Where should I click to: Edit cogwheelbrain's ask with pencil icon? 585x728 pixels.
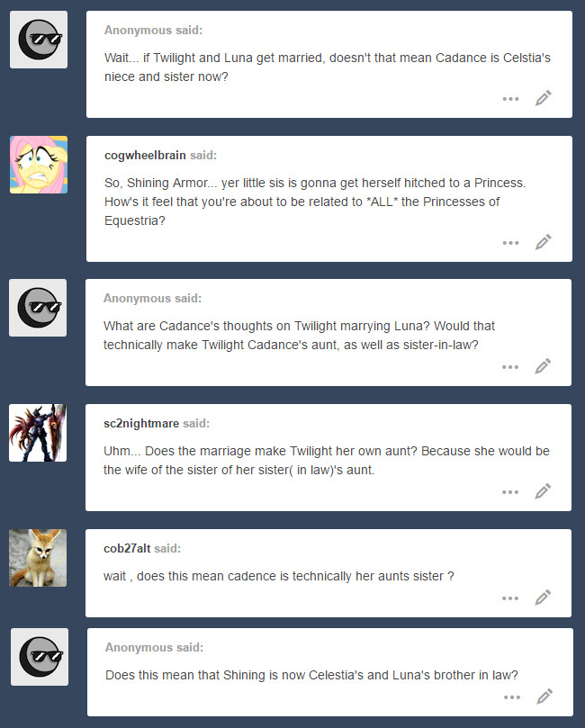544,242
